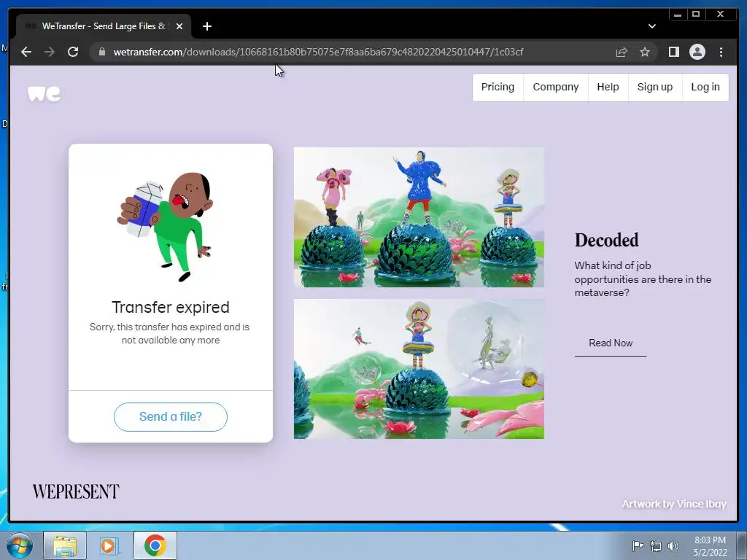Click the 'Transfer expired' heading

(171, 308)
